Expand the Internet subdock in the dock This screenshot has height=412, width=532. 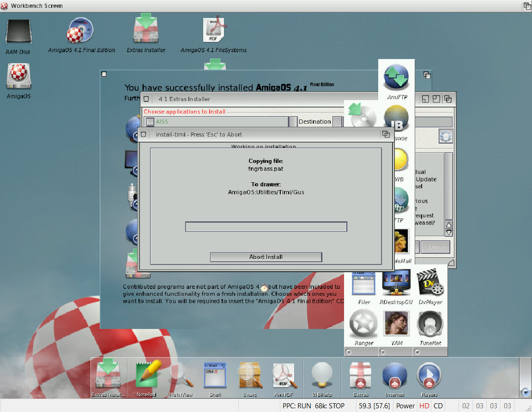pyautogui.click(x=394, y=376)
